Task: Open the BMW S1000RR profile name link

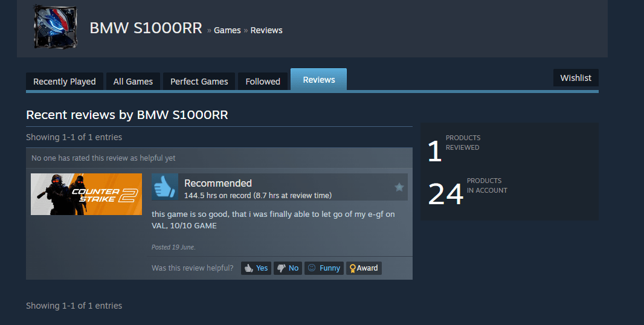Action: coord(146,28)
